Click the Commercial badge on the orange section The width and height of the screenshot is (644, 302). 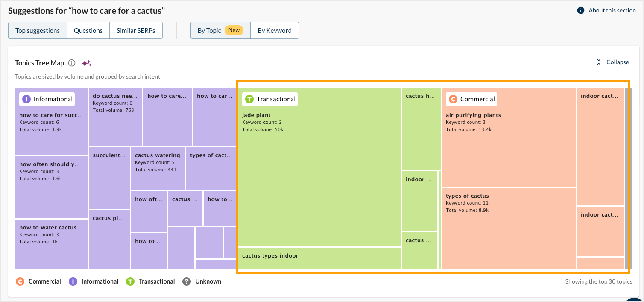pyautogui.click(x=471, y=99)
